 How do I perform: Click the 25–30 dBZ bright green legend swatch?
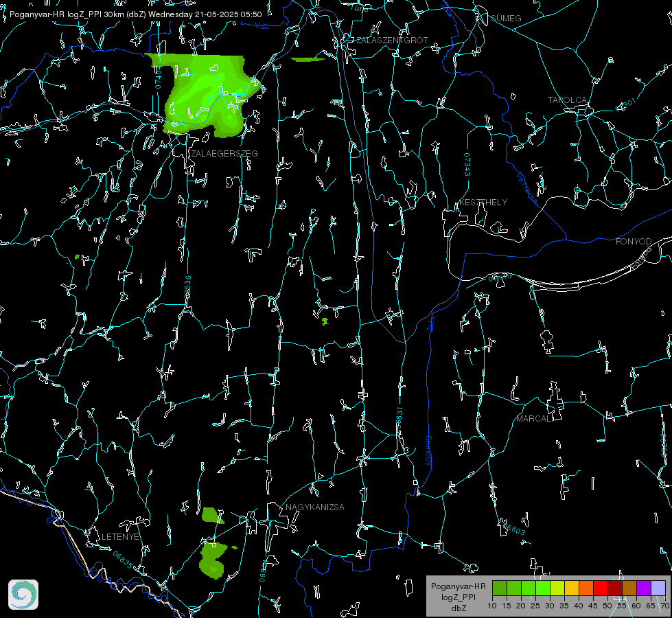pyautogui.click(x=543, y=588)
